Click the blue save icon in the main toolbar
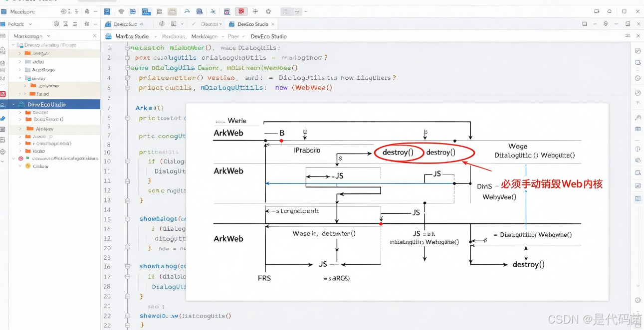This screenshot has width=644, height=330. point(107,11)
